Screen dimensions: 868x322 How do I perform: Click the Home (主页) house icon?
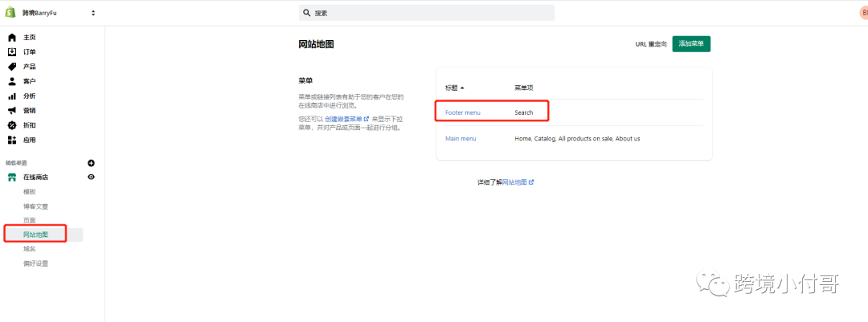click(x=12, y=38)
